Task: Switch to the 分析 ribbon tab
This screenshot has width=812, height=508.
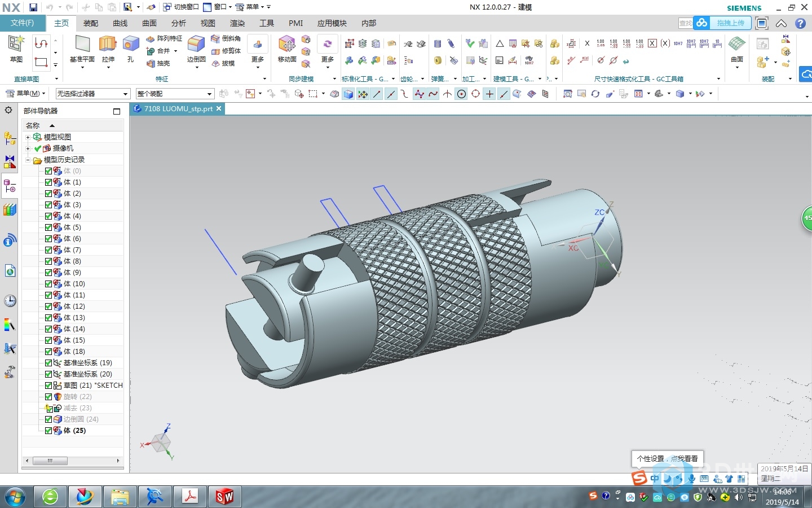Action: tap(179, 23)
